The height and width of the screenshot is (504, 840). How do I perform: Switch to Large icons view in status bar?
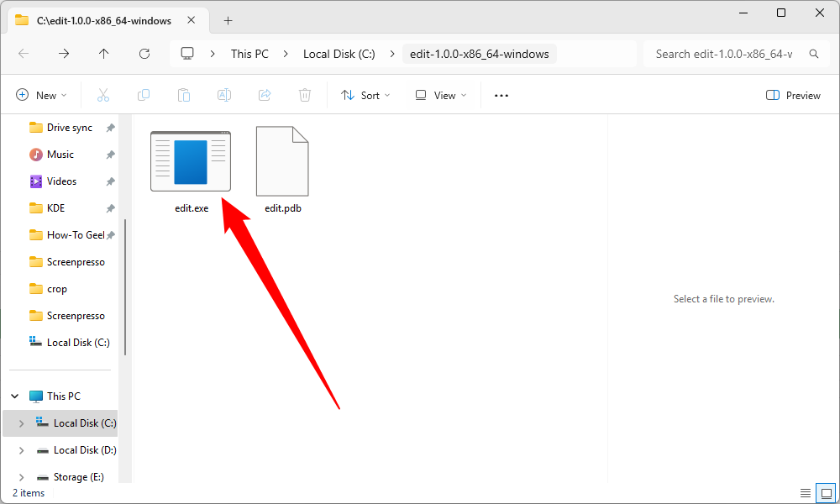coord(826,493)
